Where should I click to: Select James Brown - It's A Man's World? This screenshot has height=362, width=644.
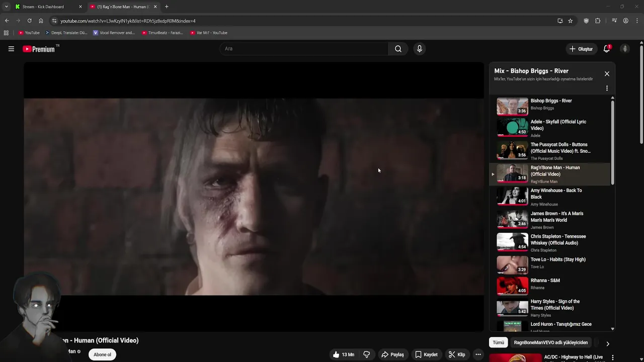click(550, 220)
